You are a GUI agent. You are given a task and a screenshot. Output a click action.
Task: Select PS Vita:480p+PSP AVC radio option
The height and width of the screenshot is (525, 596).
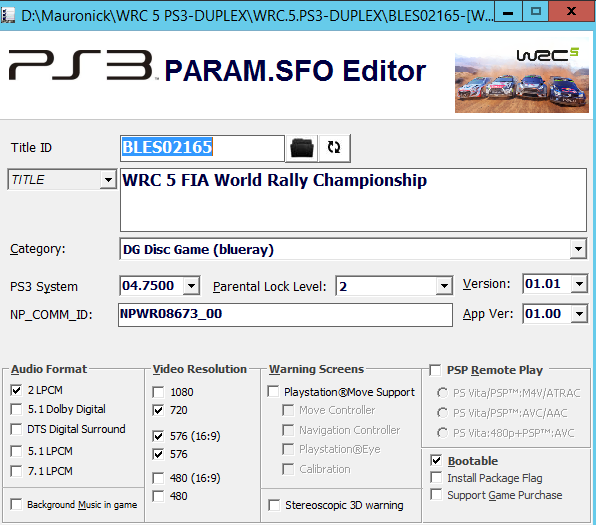(x=442, y=433)
